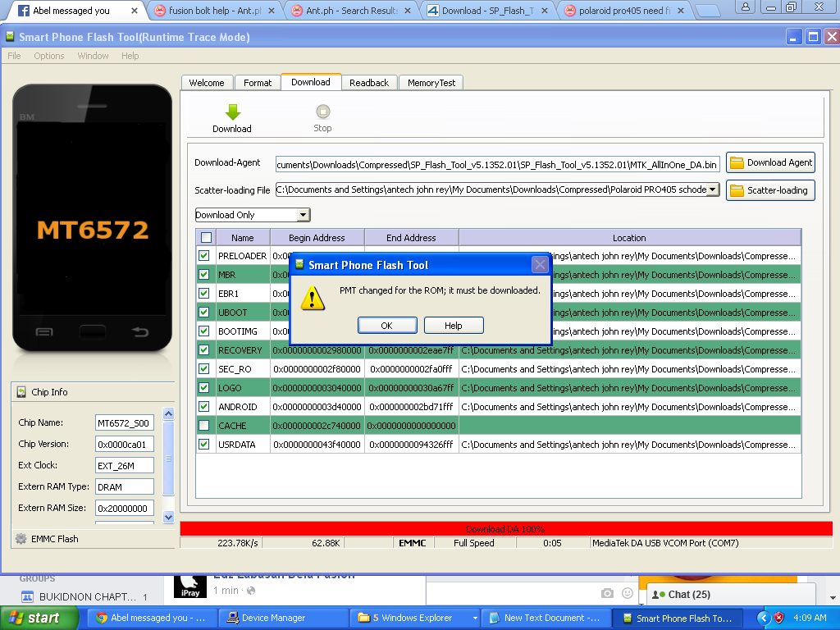Viewport: 840px width, 630px height.
Task: Click the Chip Info scrollbar down arrow
Action: (168, 517)
